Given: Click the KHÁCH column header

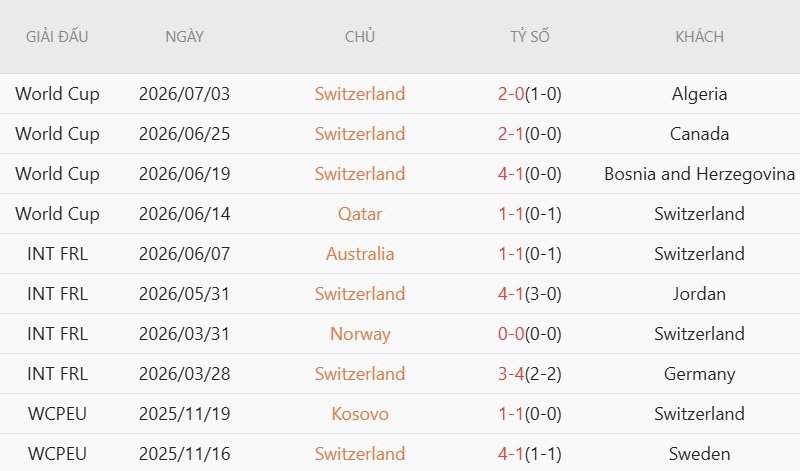Looking at the screenshot, I should coord(699,37).
